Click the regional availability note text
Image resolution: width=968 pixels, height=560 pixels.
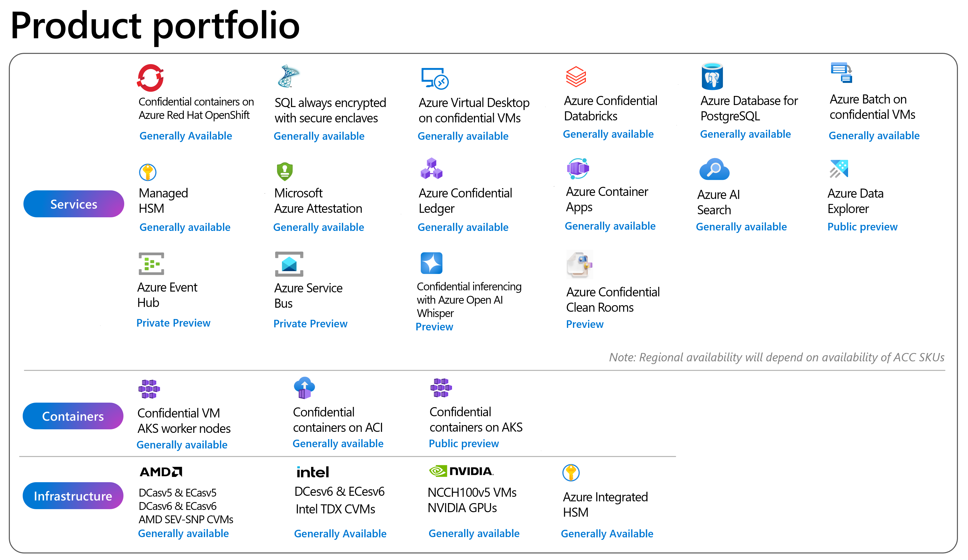coord(777,357)
